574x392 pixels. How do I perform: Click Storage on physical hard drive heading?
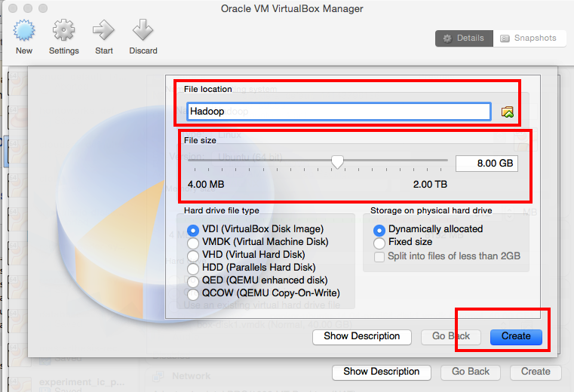(431, 210)
